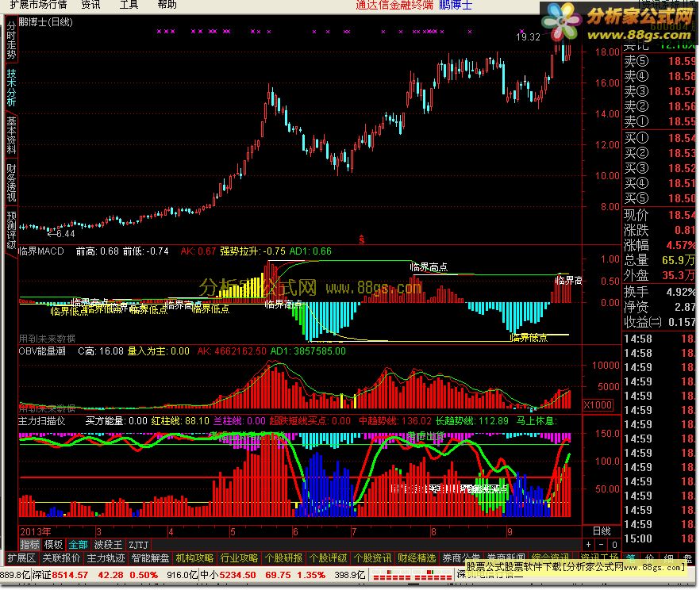The image size is (700, 590).
Task: Click the 0 reset button beside zoom controls
Action: pyautogui.click(x=614, y=545)
